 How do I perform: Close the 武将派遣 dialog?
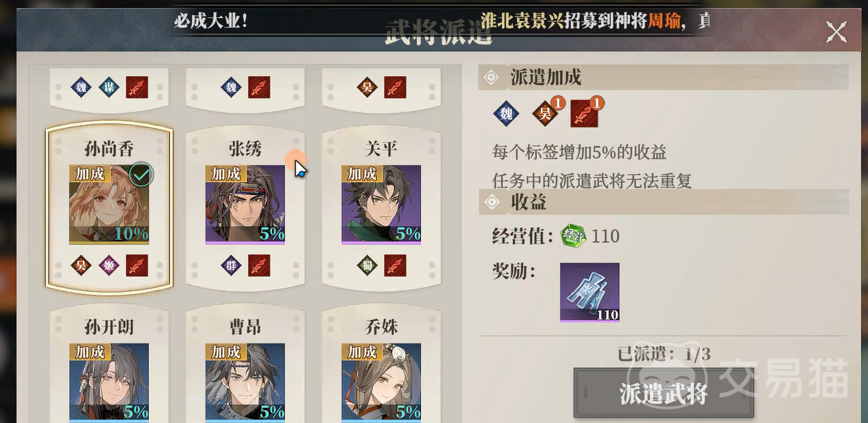point(836,32)
